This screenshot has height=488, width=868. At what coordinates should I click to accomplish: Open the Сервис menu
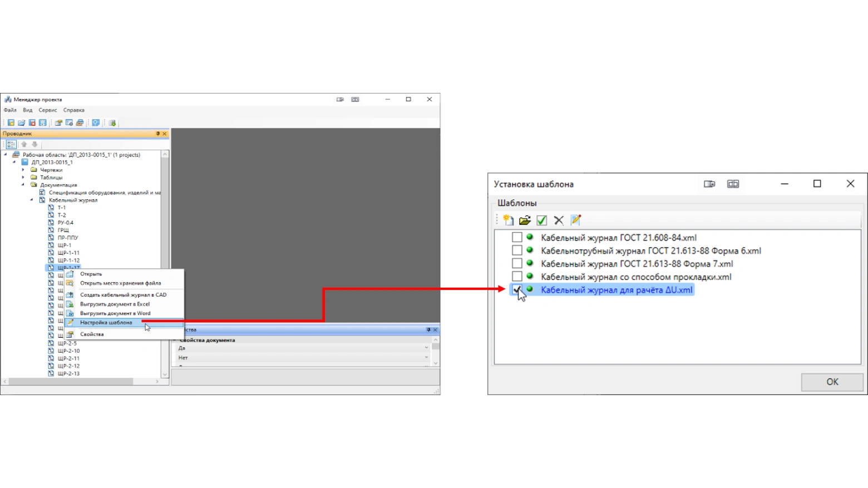48,110
